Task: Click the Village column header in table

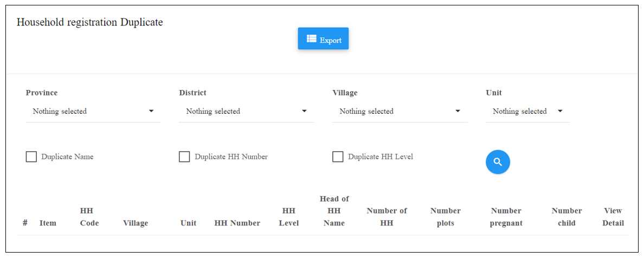Action: (x=136, y=223)
